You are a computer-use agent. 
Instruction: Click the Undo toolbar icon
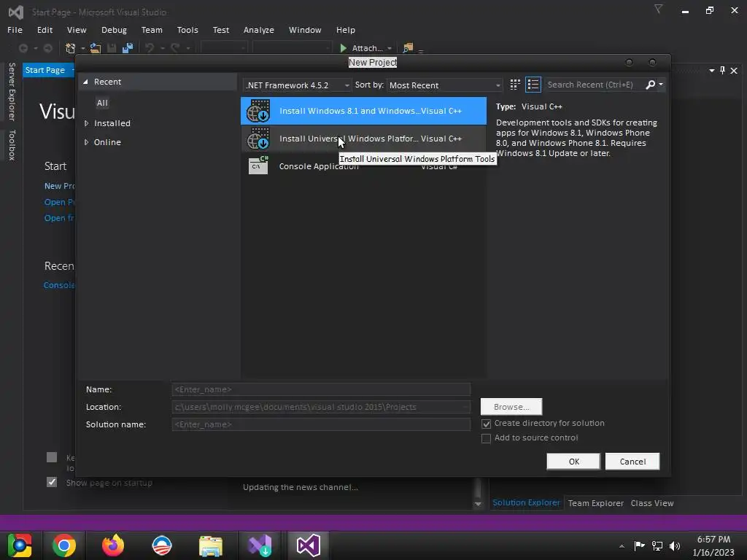click(150, 48)
